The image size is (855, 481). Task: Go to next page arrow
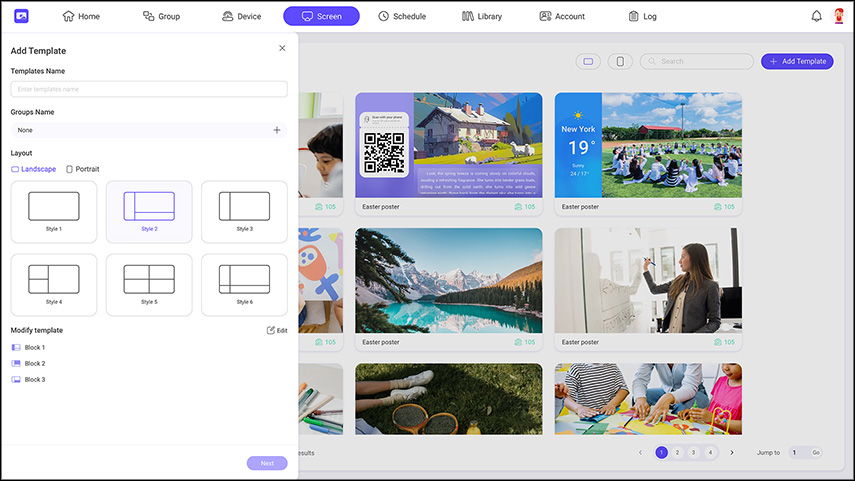[732, 453]
